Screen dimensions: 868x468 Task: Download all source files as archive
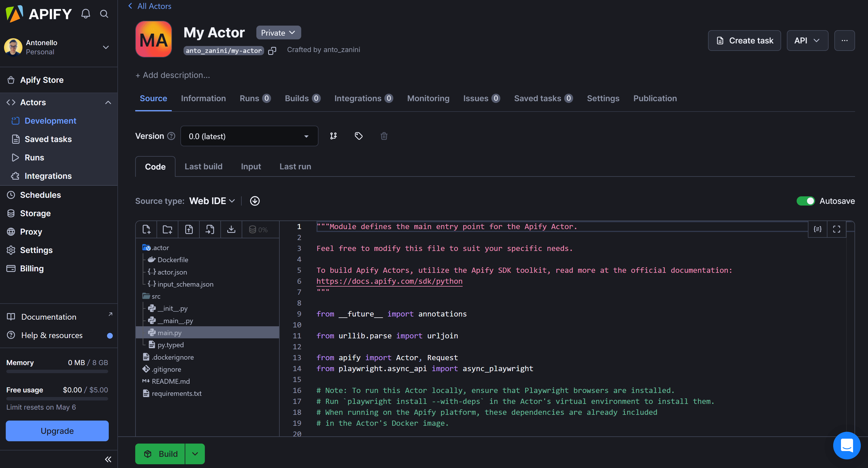tap(231, 229)
